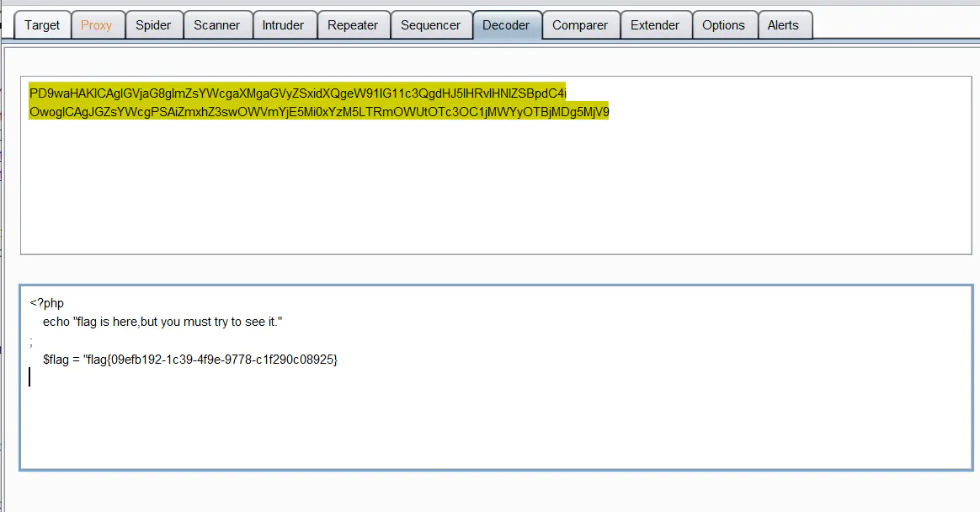The image size is (980, 512).
Task: Click the active Decoder tab
Action: [x=506, y=25]
